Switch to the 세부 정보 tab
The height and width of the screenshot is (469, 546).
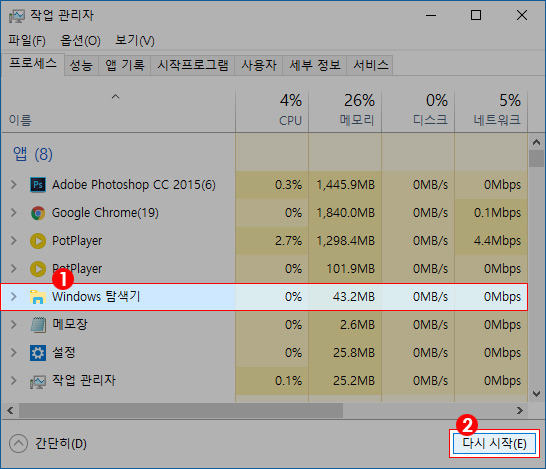(315, 65)
